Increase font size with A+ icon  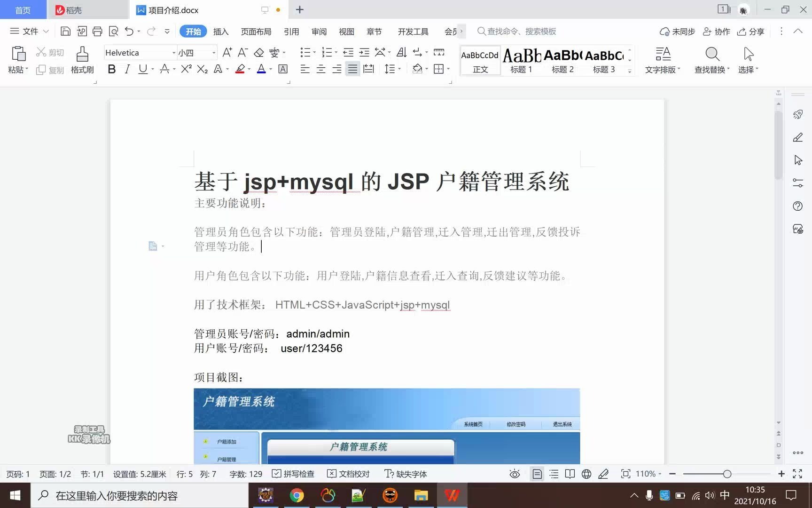[x=227, y=52]
